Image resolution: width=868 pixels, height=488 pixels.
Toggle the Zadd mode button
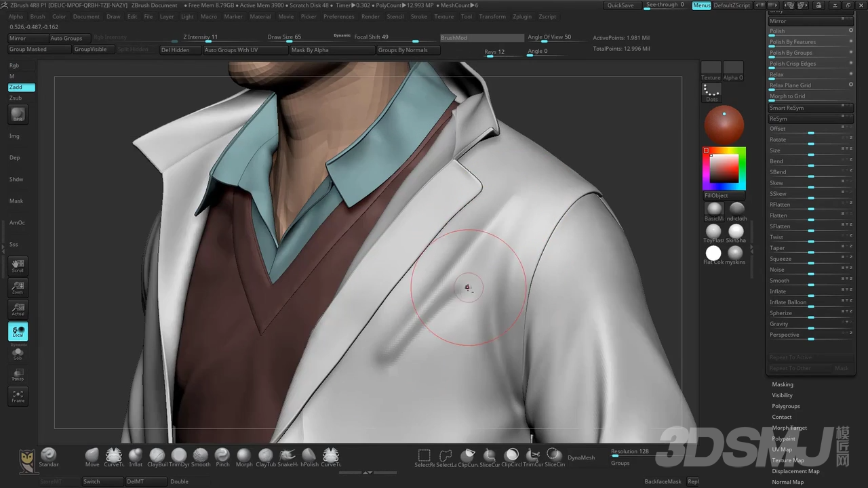coord(21,87)
